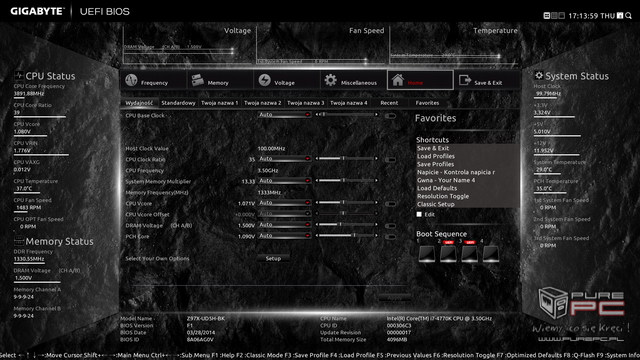Expand the CPU Clock Ratio Auto dropdown
This screenshot has height=360, width=640.
(284, 159)
